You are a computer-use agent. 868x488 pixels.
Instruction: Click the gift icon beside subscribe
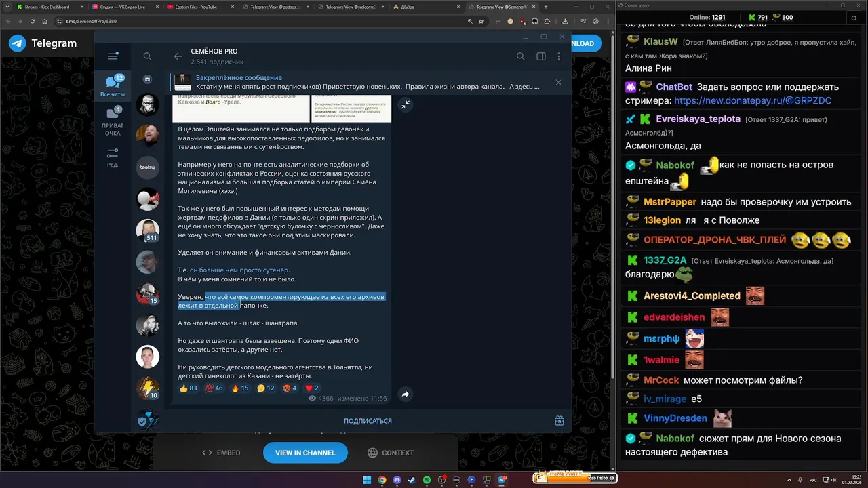pos(559,420)
